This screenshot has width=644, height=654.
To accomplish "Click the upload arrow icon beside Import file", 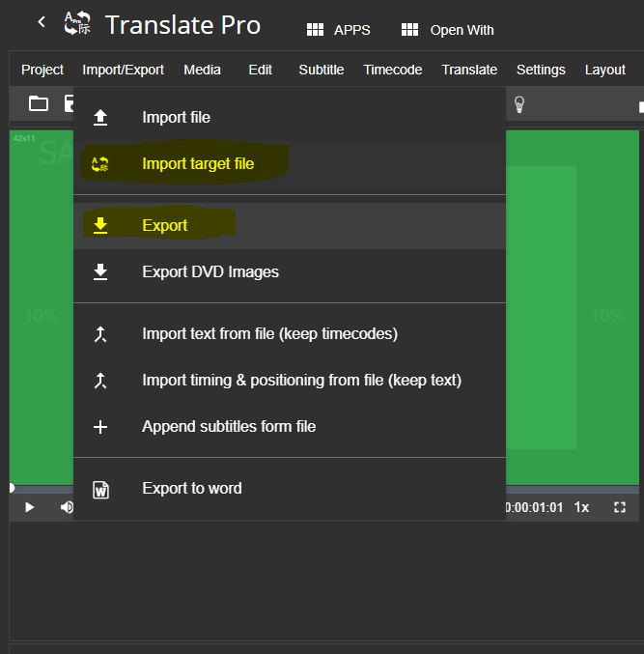I will [x=100, y=118].
